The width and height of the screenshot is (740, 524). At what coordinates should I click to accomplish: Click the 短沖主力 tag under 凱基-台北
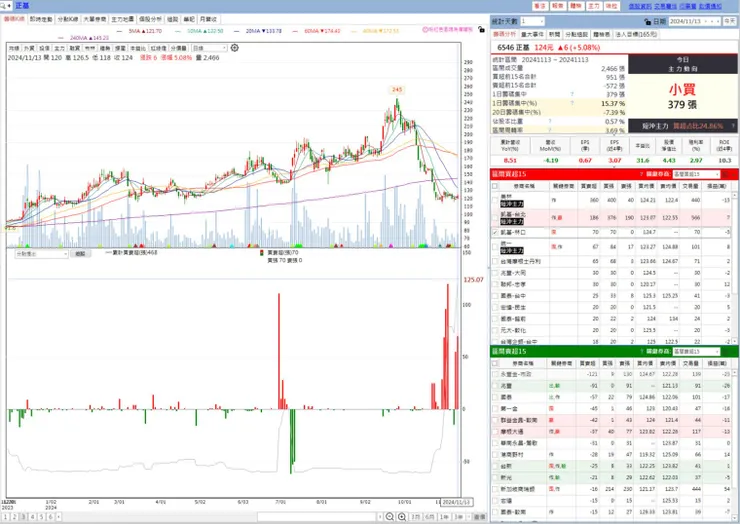pyautogui.click(x=512, y=221)
